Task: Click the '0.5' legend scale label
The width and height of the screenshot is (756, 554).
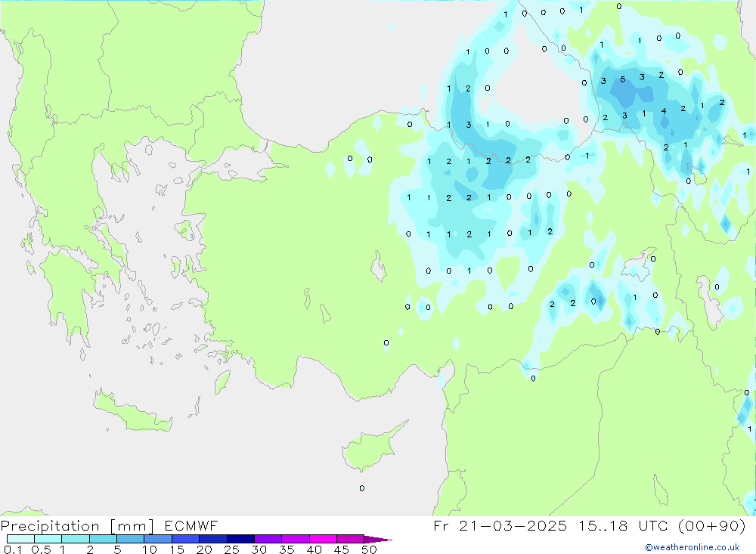Action: [41, 549]
